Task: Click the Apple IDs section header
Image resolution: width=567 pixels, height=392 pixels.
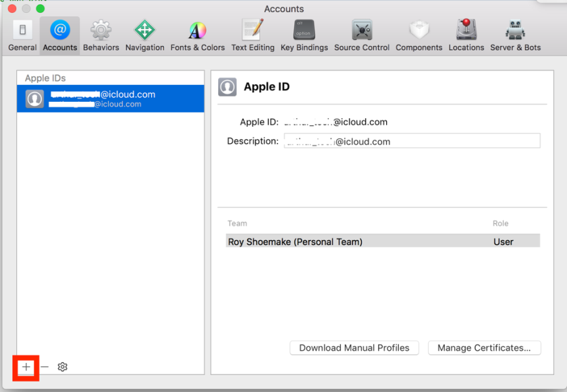Action: pyautogui.click(x=45, y=78)
